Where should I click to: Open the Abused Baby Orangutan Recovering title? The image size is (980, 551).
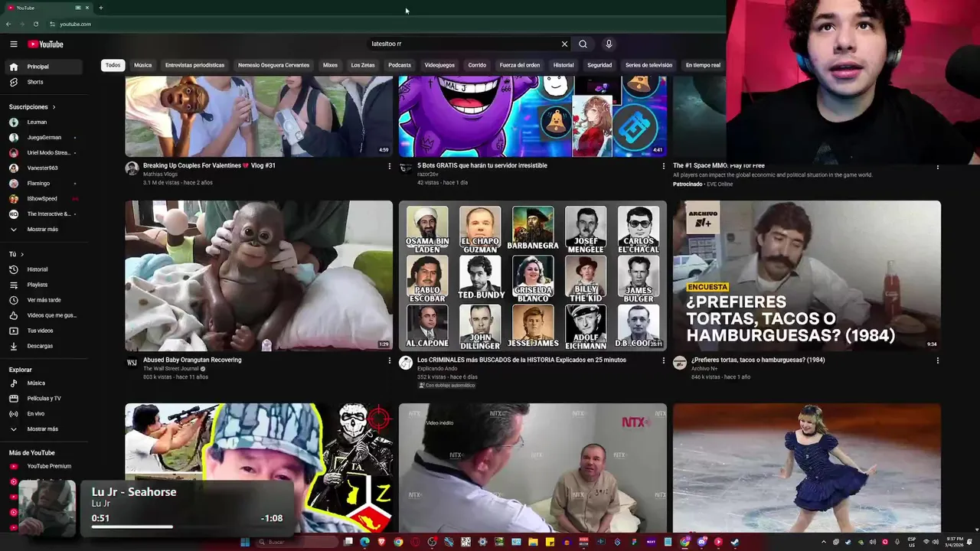pyautogui.click(x=192, y=360)
